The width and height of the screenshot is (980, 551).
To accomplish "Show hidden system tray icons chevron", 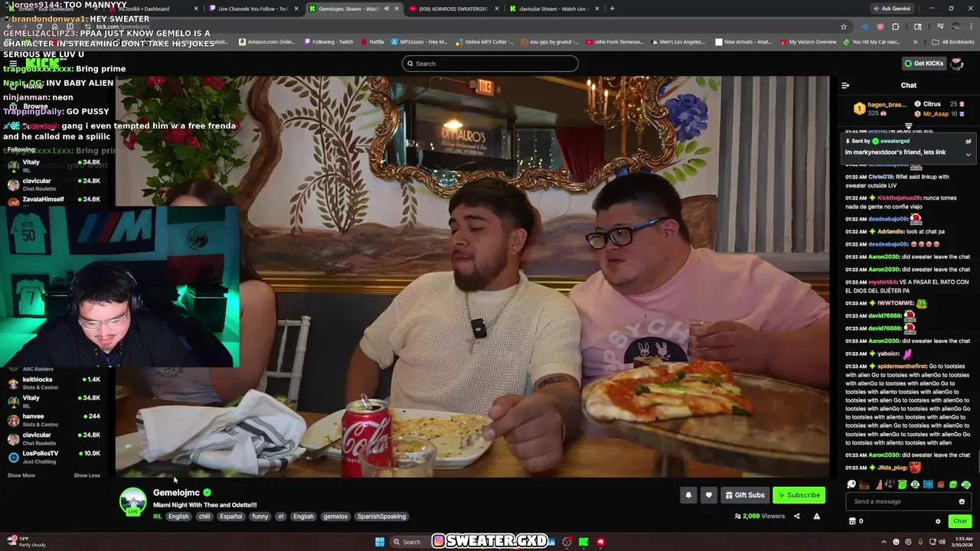I will click(x=884, y=542).
